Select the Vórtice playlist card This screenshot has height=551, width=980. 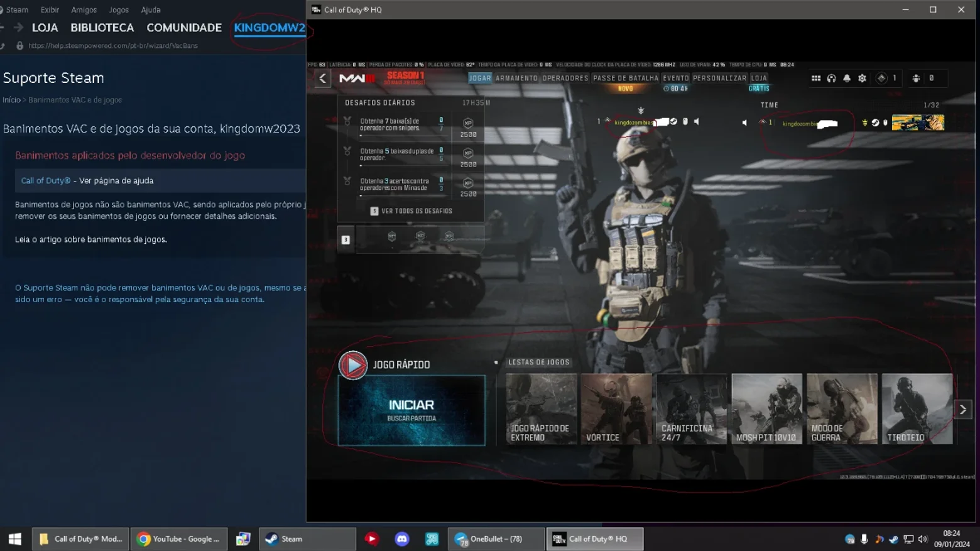pyautogui.click(x=616, y=409)
